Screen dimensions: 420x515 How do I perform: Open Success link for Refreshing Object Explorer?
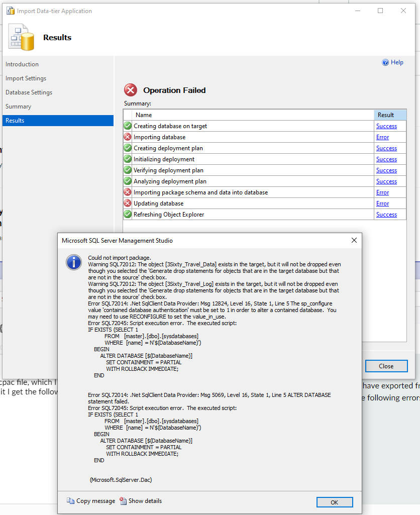(386, 215)
